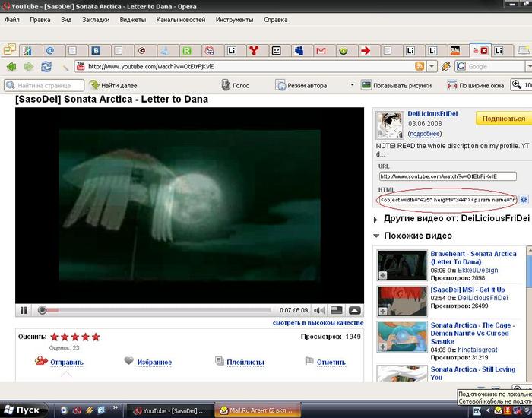Switch to the Gmail M icon tab
This screenshot has width=532, height=418.
321,51
